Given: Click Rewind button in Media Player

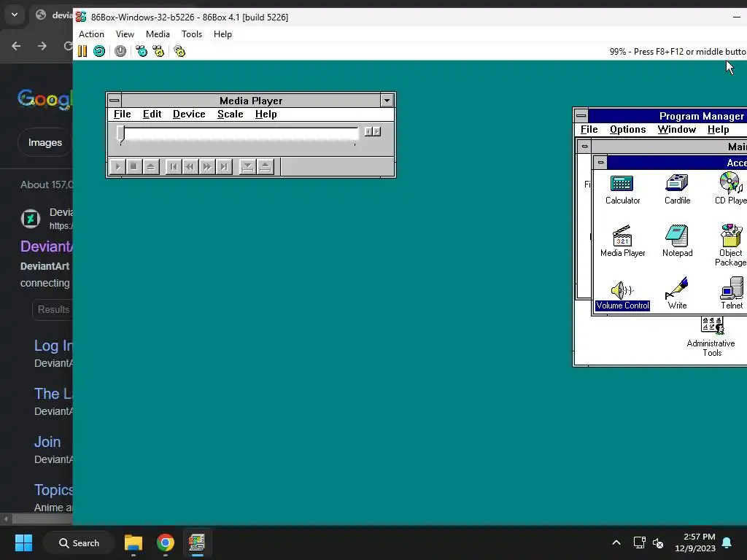Looking at the screenshot, I should point(190,167).
